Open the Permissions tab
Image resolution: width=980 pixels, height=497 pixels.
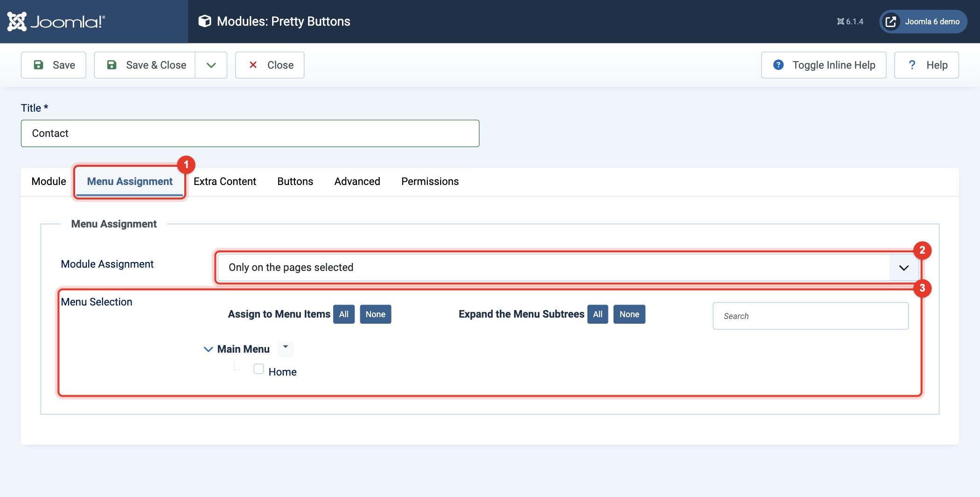[x=430, y=181]
